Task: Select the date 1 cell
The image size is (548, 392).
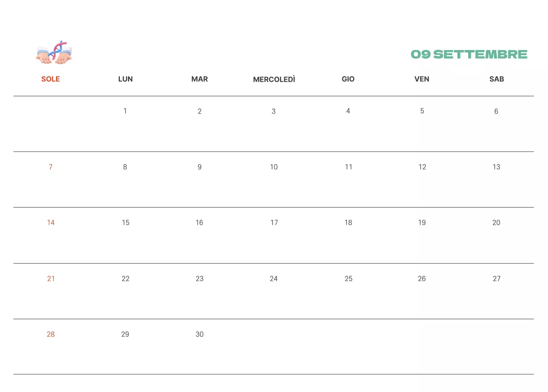Action: tap(125, 111)
